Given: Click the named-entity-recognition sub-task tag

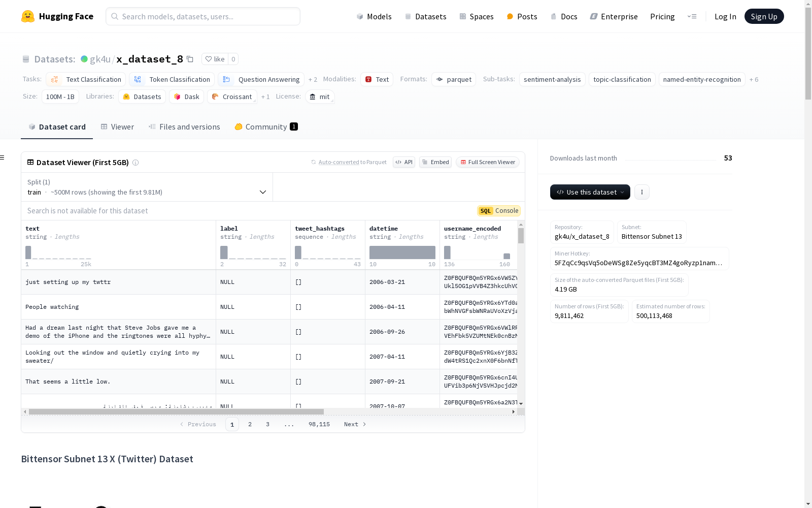Looking at the screenshot, I should (x=702, y=79).
